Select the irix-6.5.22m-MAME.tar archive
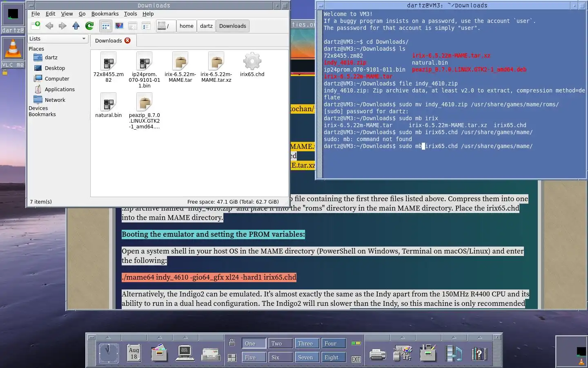Image resolution: width=588 pixels, height=368 pixels. click(180, 67)
